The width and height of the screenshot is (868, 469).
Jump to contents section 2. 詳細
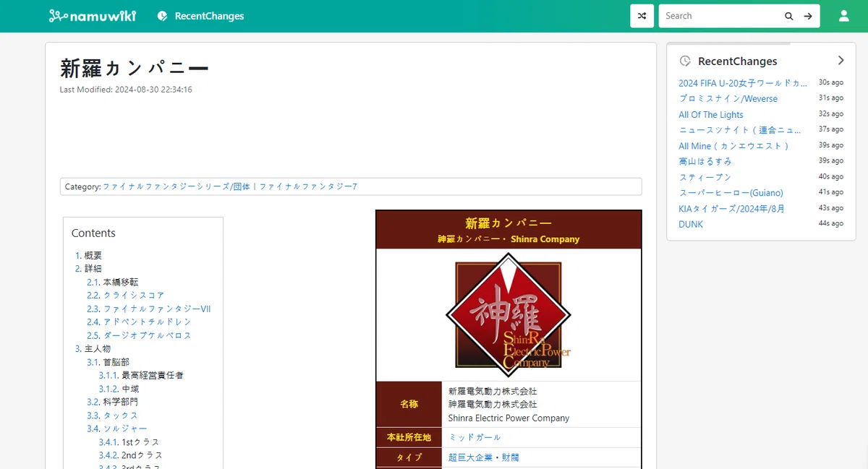click(89, 268)
